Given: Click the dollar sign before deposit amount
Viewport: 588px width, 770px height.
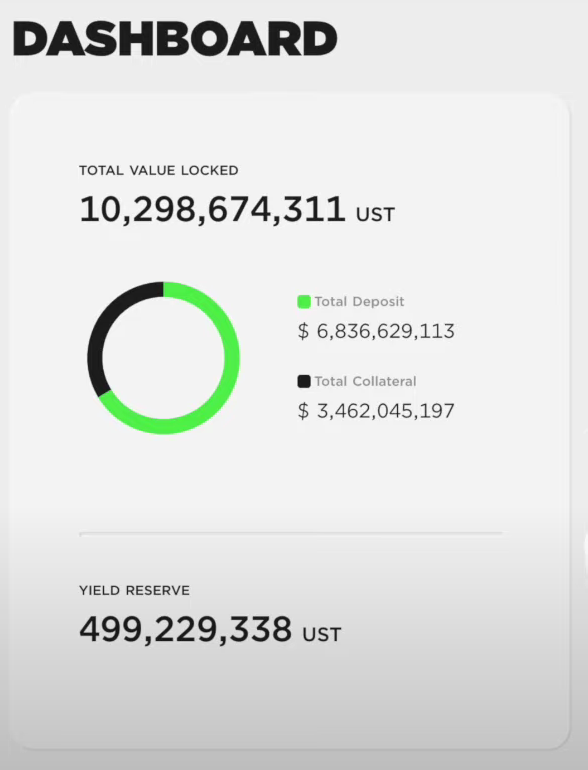Looking at the screenshot, I should coord(303,331).
